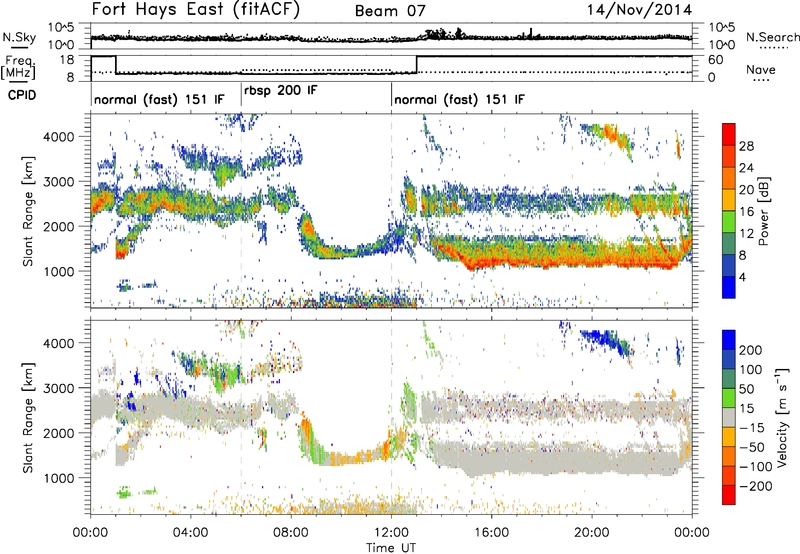Click the 'Fort Hays East (fitACF)' title

point(196,9)
